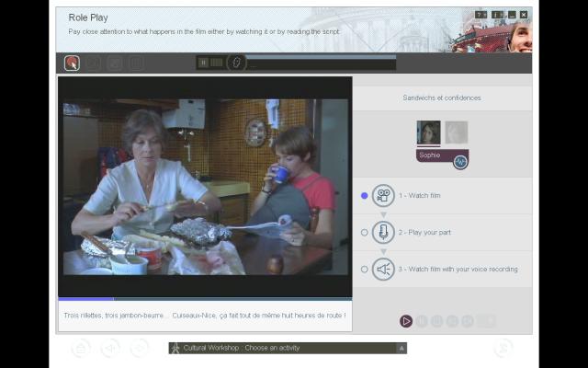Click the film video frame
The height and width of the screenshot is (368, 588).
coord(205,187)
